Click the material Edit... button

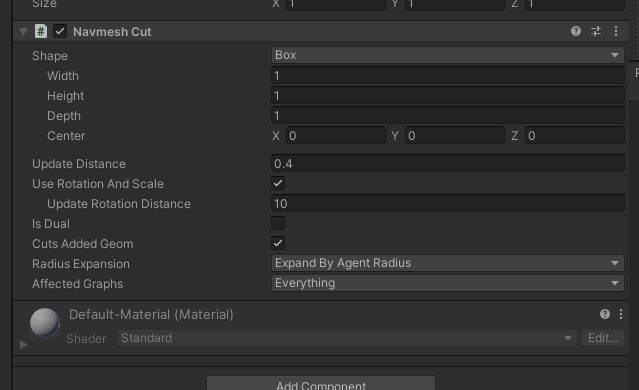[603, 338]
